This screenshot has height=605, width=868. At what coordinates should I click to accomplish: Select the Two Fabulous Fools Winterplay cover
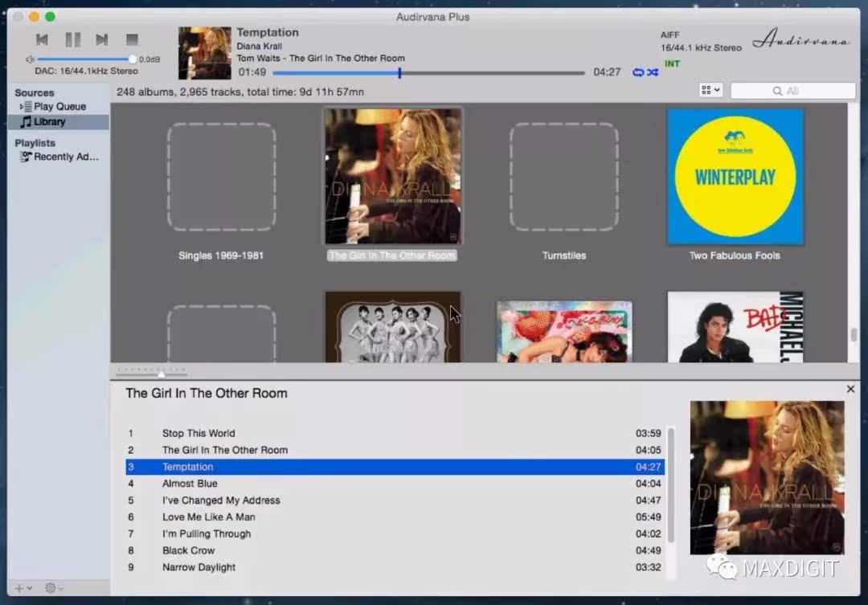tap(735, 177)
